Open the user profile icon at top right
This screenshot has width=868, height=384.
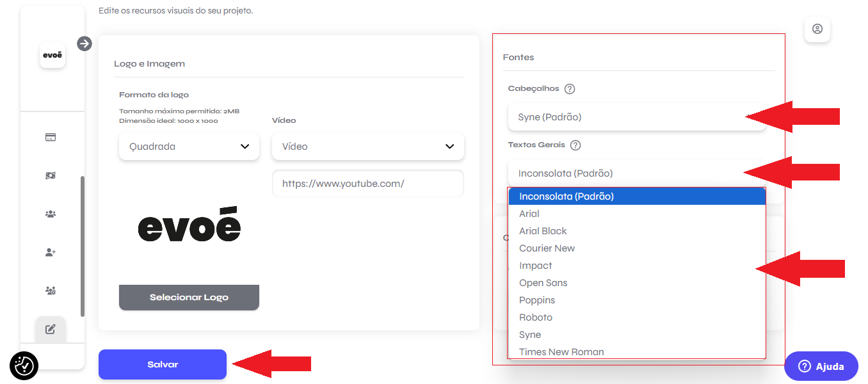pyautogui.click(x=817, y=29)
